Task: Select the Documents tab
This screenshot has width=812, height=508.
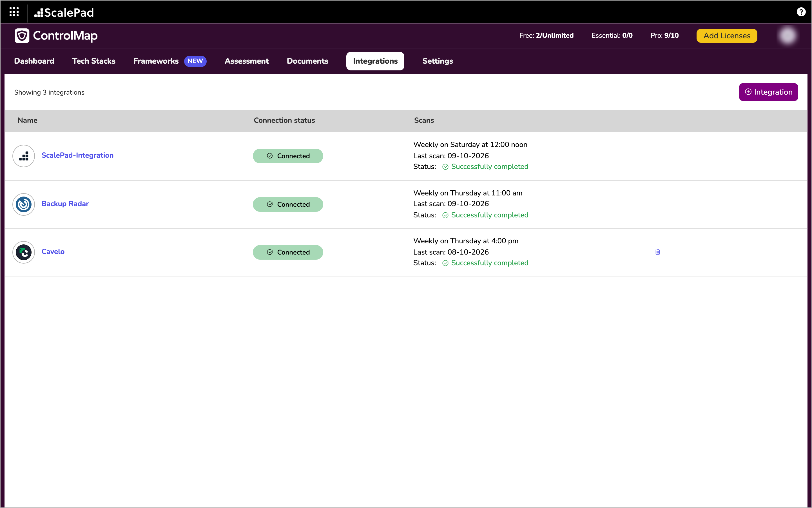Action: (307, 61)
